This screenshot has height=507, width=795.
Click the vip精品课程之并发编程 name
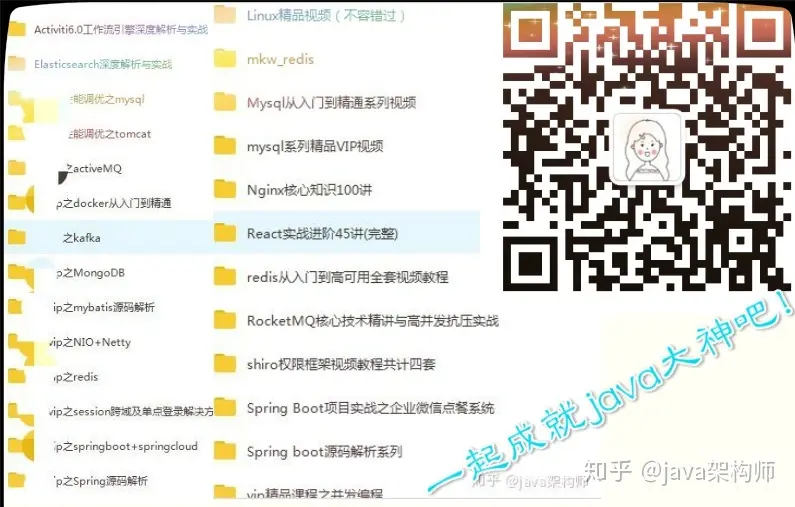point(315,493)
